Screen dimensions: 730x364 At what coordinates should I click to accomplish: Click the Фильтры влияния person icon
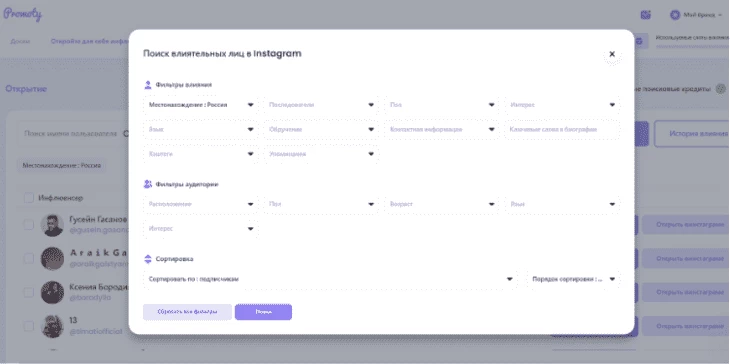(148, 85)
